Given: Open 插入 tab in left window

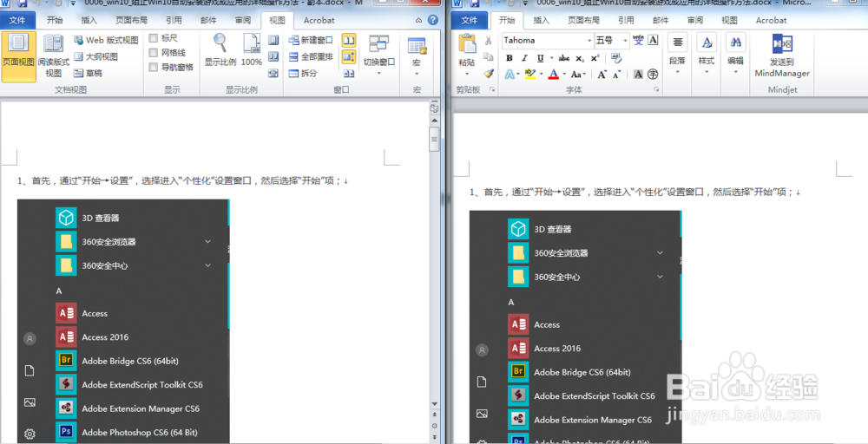Looking at the screenshot, I should (89, 21).
